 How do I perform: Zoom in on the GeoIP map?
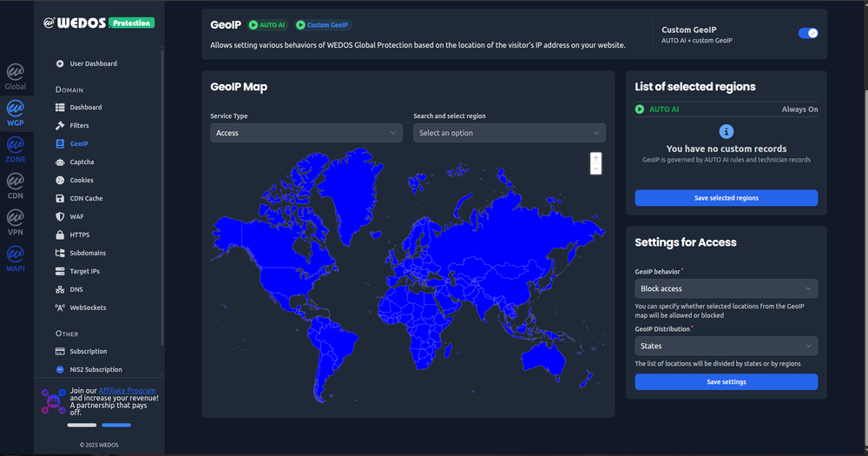tap(595, 158)
